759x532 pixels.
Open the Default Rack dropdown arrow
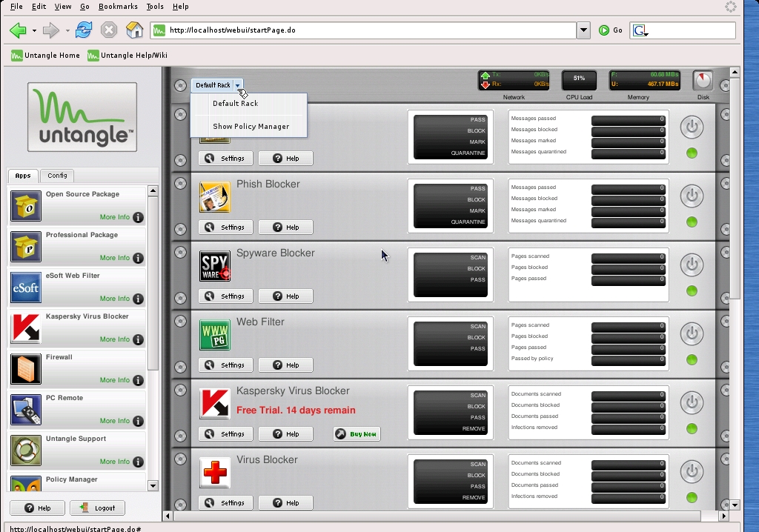(x=238, y=85)
